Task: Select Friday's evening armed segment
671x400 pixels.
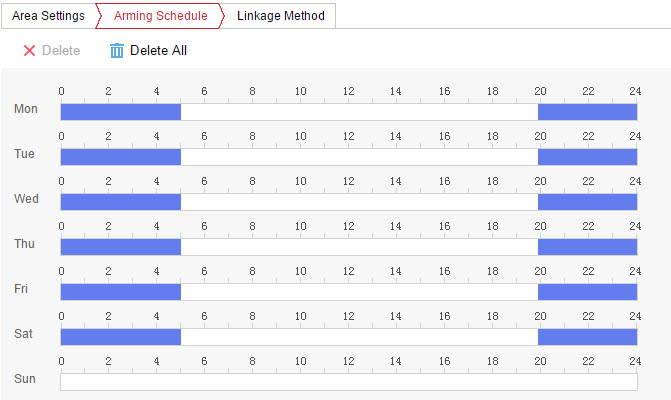Action: point(587,291)
